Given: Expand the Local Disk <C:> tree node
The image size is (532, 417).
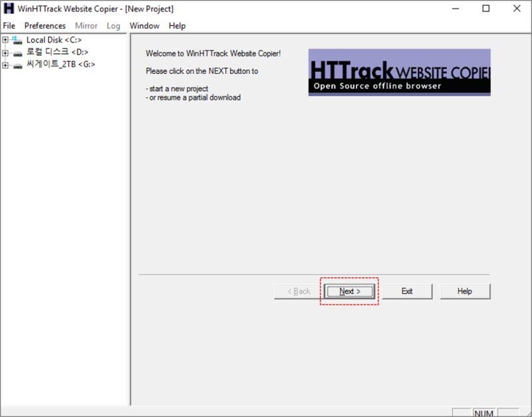Looking at the screenshot, I should 5,40.
